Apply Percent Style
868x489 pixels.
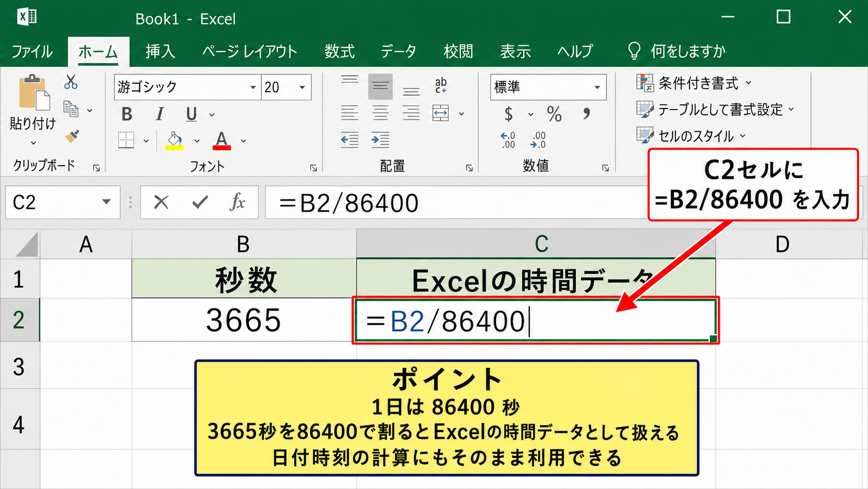554,114
